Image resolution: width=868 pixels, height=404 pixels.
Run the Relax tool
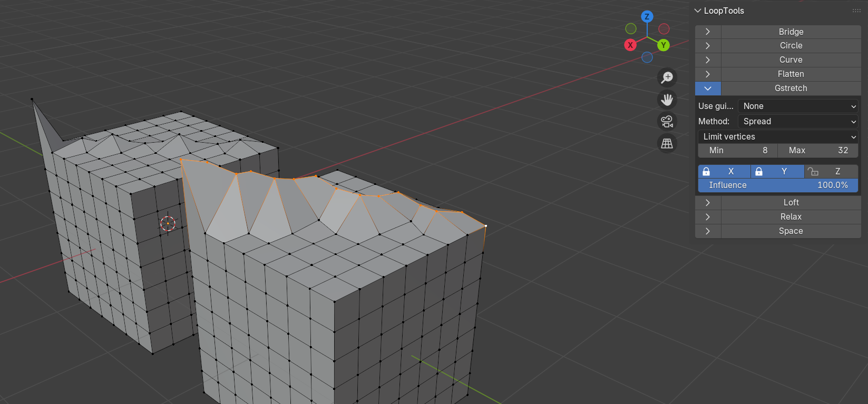tap(791, 216)
